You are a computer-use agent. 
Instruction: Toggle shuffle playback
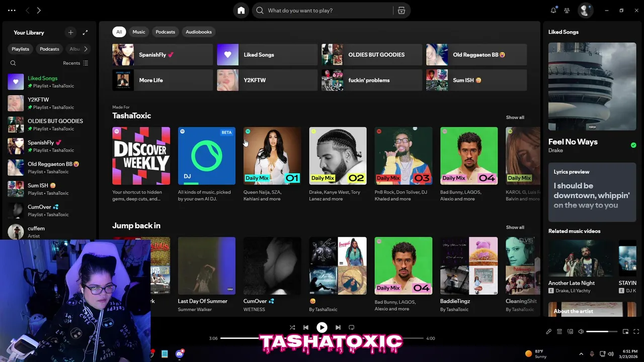click(292, 327)
